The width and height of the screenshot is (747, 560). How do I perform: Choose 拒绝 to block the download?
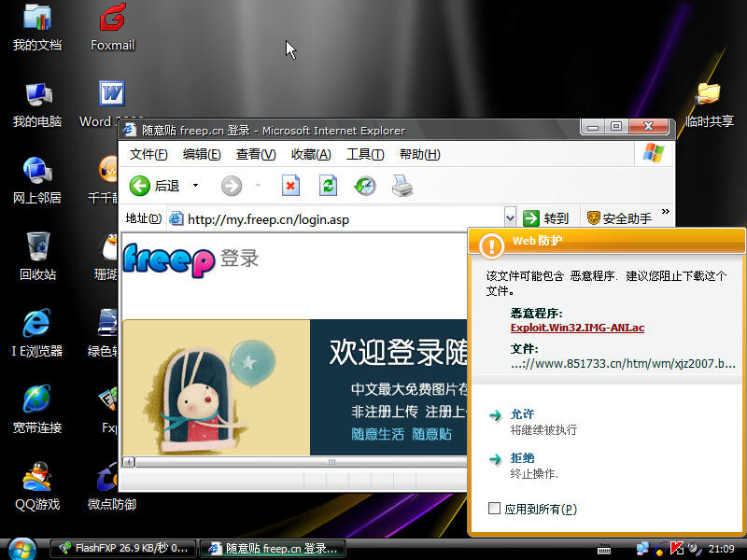click(522, 458)
